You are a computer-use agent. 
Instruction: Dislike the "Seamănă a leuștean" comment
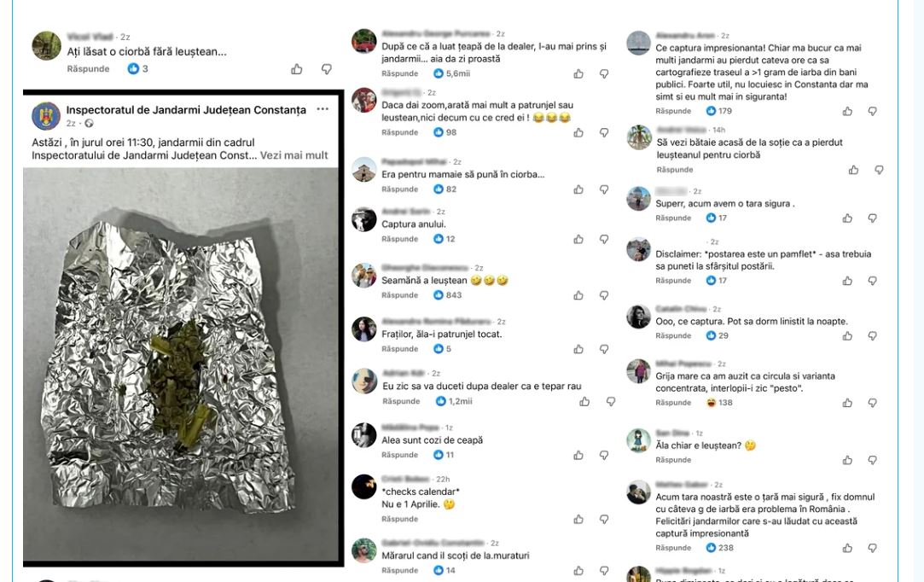(x=604, y=295)
